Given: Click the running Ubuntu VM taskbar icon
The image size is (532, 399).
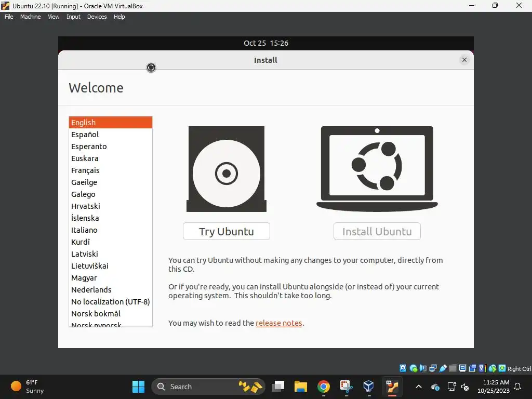Looking at the screenshot, I should coord(392,387).
